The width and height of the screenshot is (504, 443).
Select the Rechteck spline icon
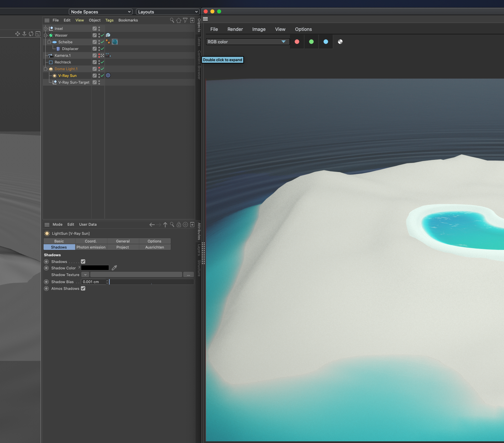tap(51, 62)
